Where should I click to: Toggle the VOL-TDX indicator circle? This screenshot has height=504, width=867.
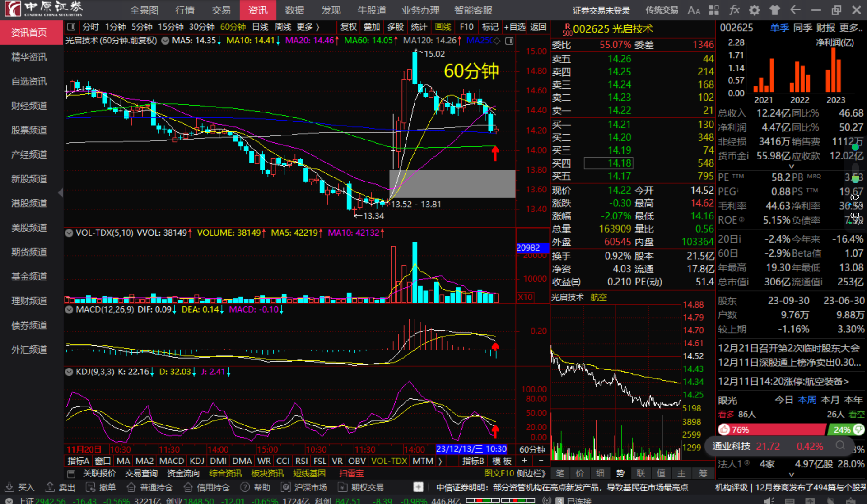[69, 233]
